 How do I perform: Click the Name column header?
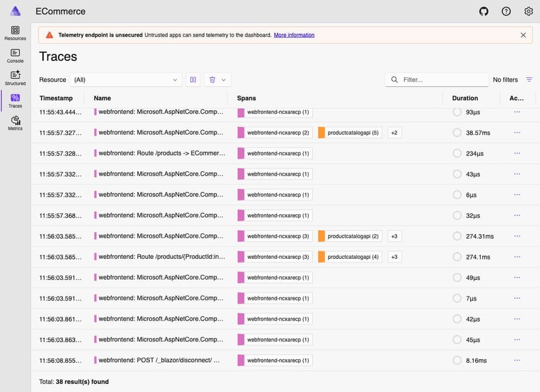(x=102, y=98)
